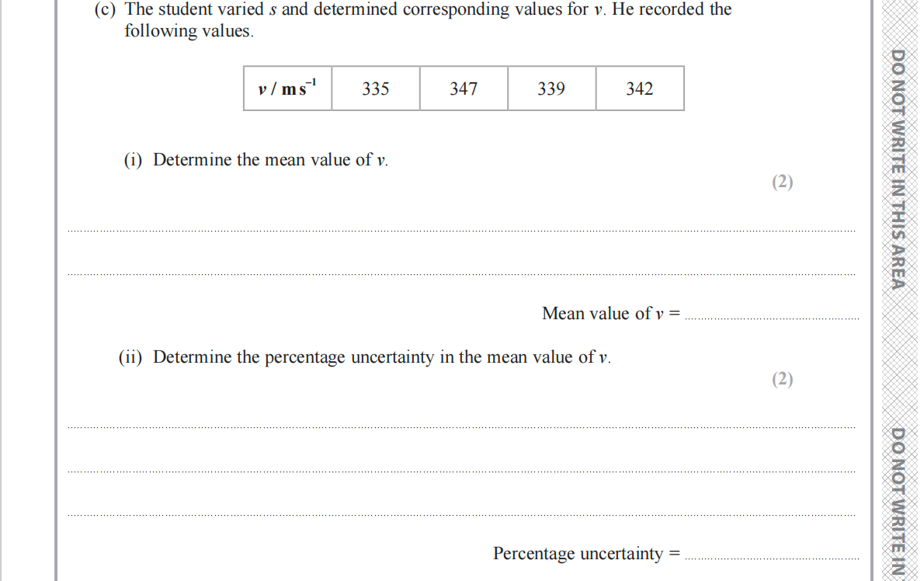Image resolution: width=924 pixels, height=581 pixels.
Task: Click the answer line after 'Mean value of v ='
Action: [773, 317]
